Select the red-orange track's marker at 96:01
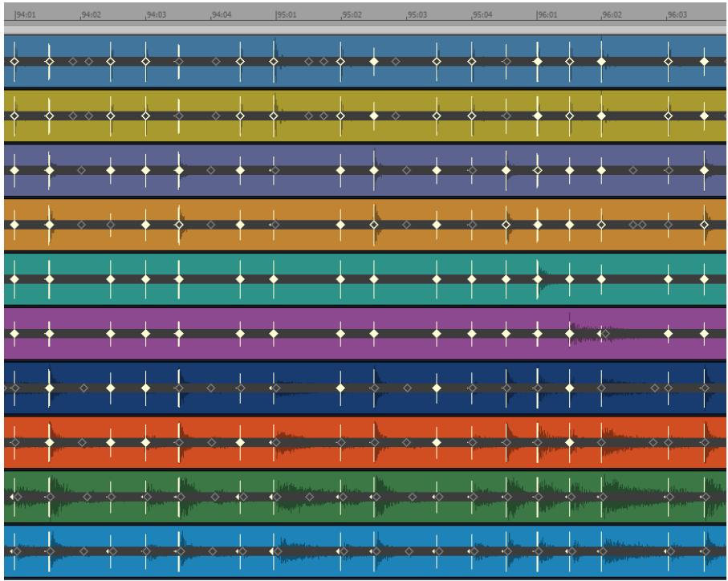 click(x=538, y=443)
